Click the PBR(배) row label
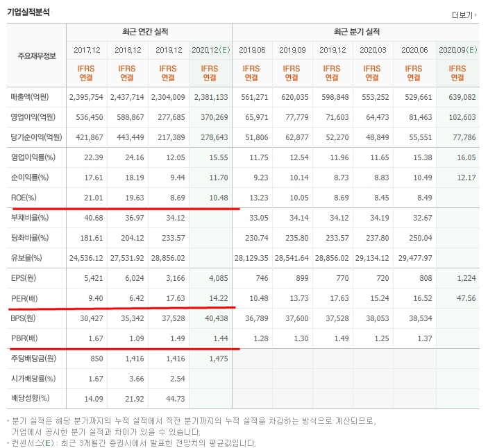 (24, 338)
